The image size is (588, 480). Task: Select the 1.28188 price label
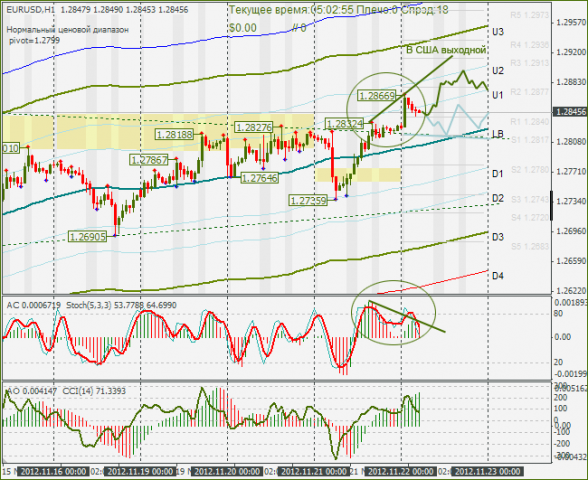pos(175,134)
